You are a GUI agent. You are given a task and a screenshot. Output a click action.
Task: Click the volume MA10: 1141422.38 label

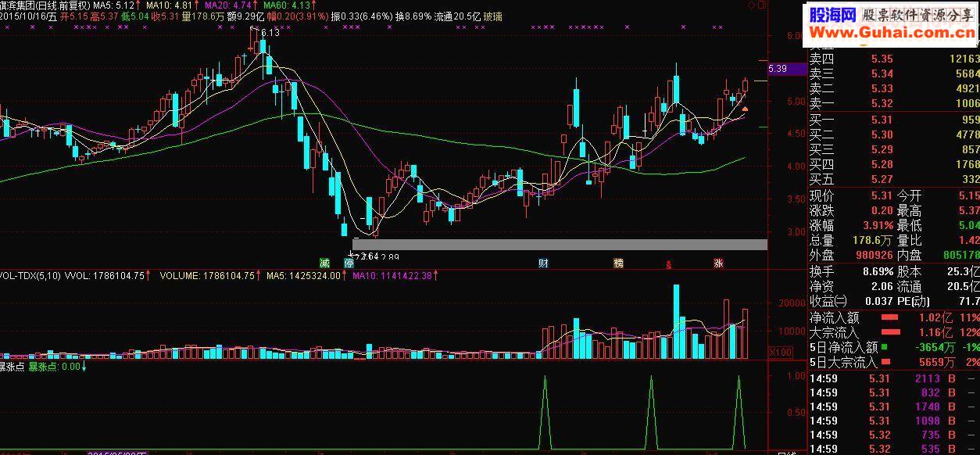coord(392,275)
